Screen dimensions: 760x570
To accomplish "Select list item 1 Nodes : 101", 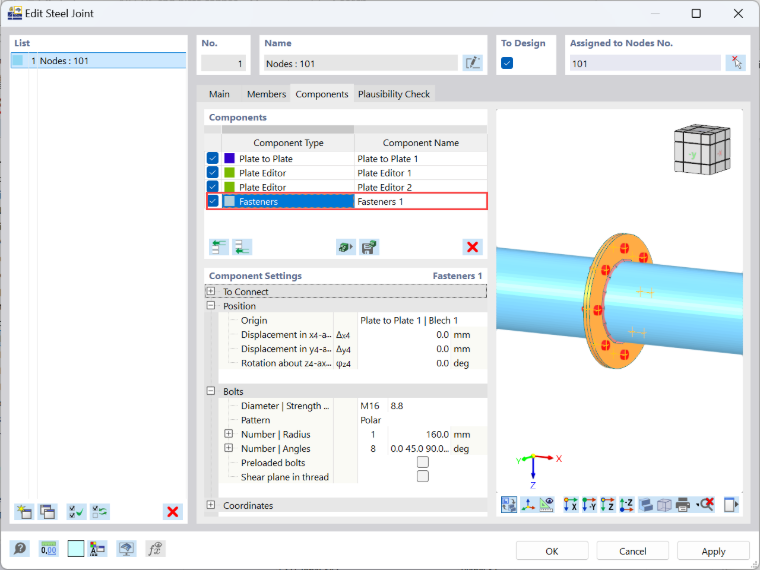I will (98, 61).
